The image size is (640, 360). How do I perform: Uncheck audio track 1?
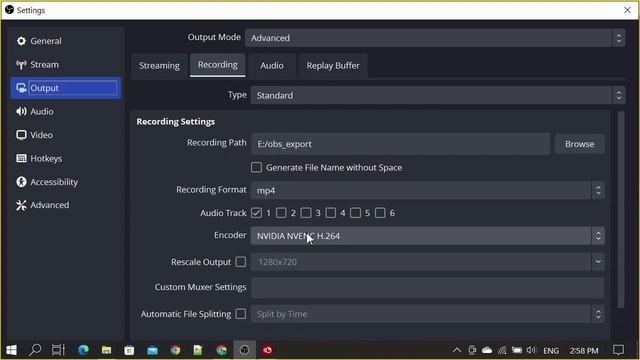pos(256,213)
